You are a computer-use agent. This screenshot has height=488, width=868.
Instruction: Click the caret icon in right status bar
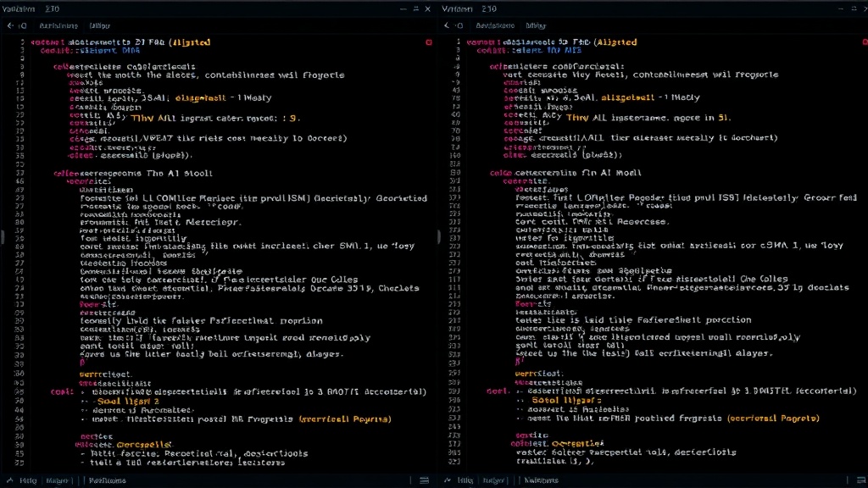[x=447, y=480]
